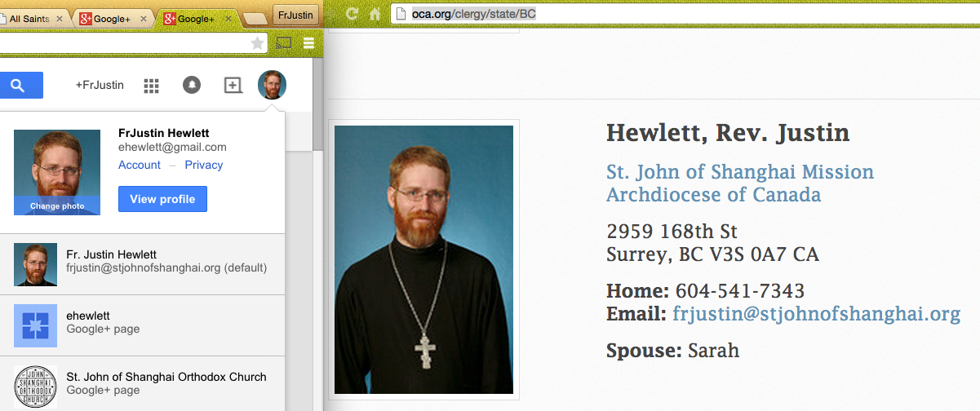Click the Chromecast cast icon
Viewport: 980px width, 411px height.
tap(284, 43)
